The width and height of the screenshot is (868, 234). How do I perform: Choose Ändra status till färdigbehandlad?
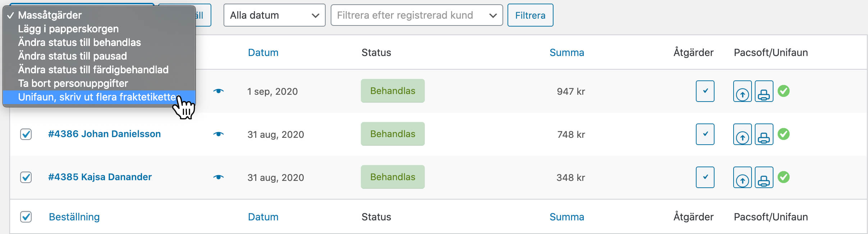93,70
